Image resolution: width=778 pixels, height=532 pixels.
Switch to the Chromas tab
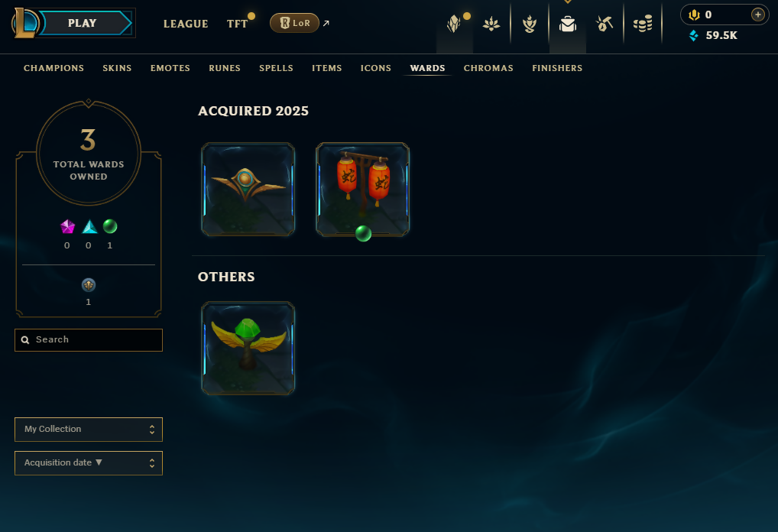[488, 68]
